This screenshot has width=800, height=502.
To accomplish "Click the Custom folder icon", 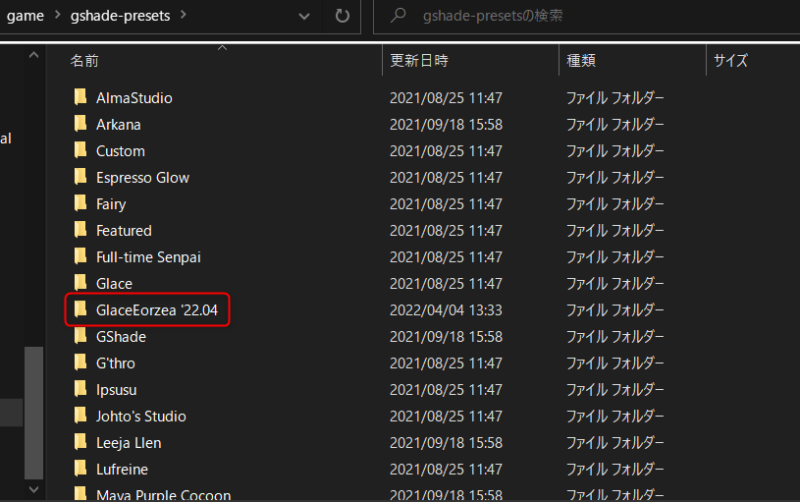I will [x=80, y=149].
